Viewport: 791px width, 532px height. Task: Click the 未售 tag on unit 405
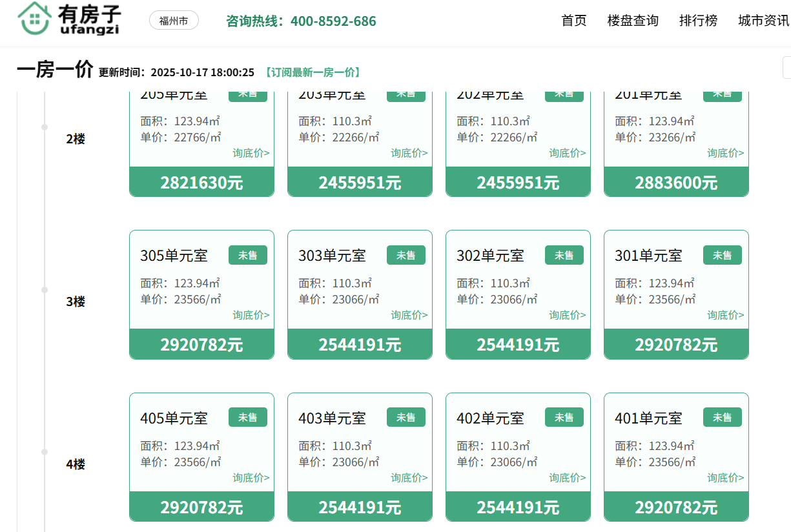pyautogui.click(x=247, y=417)
